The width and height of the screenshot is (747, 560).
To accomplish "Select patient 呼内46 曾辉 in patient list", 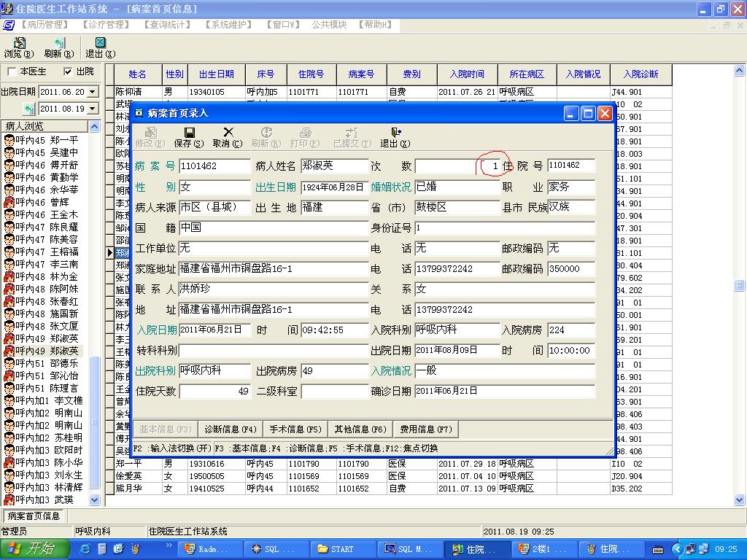I will (x=36, y=202).
